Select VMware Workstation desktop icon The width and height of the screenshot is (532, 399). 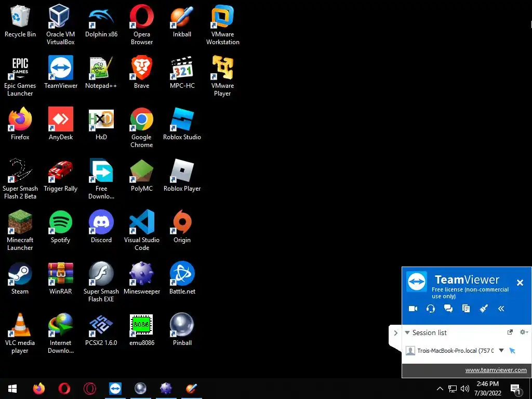point(222,24)
